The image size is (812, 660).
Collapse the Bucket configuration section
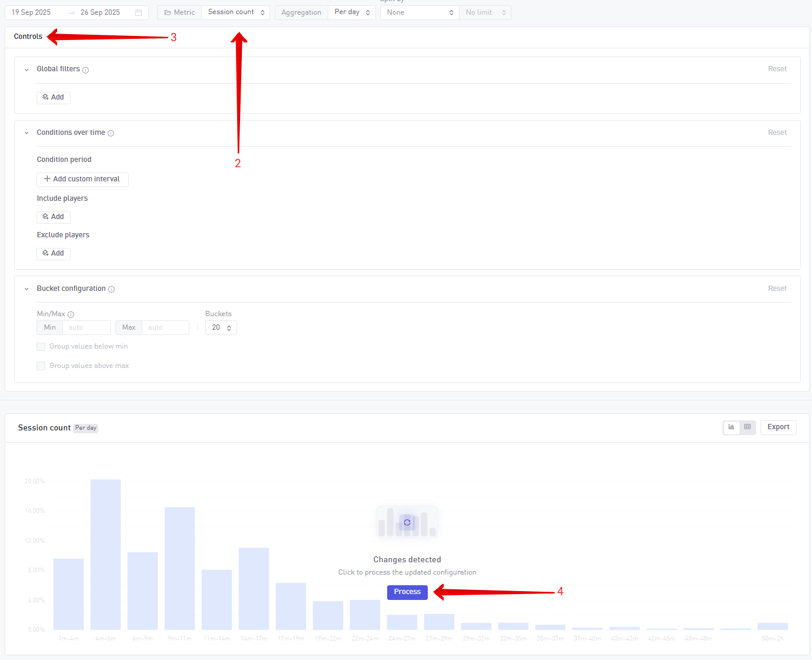[x=26, y=289]
